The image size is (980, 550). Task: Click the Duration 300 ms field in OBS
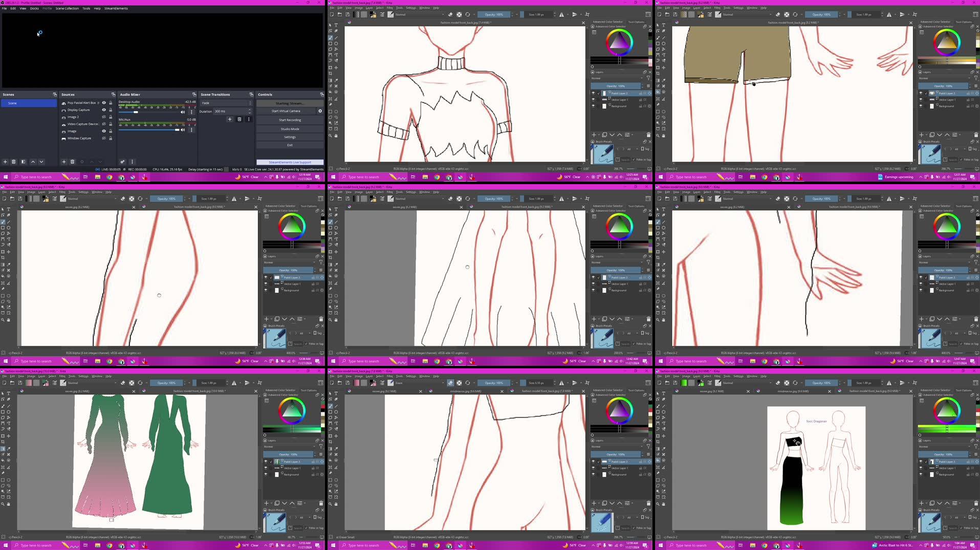click(232, 111)
